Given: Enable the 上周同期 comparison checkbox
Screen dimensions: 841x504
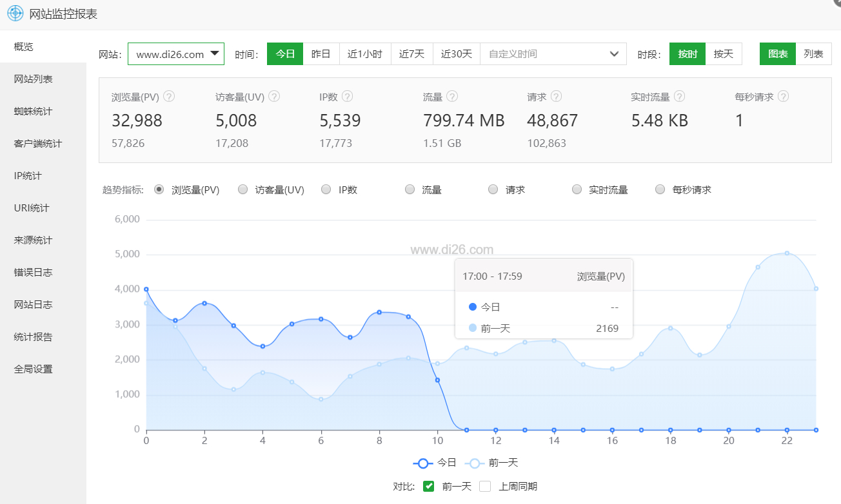Looking at the screenshot, I should click(485, 486).
